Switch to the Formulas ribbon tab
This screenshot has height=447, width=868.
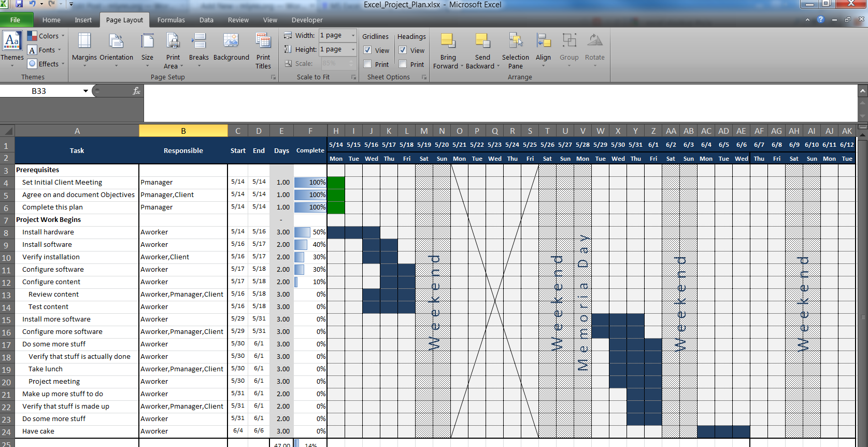pos(171,20)
